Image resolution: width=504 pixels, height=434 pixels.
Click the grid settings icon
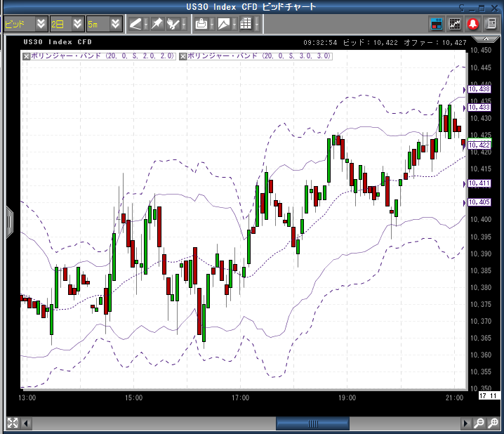tap(246, 24)
